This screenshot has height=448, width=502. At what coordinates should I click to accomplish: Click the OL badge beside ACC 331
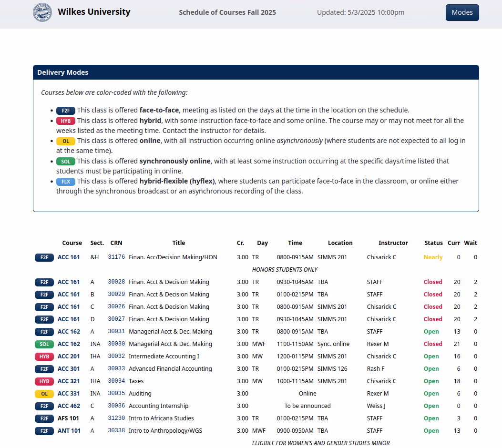click(x=44, y=394)
